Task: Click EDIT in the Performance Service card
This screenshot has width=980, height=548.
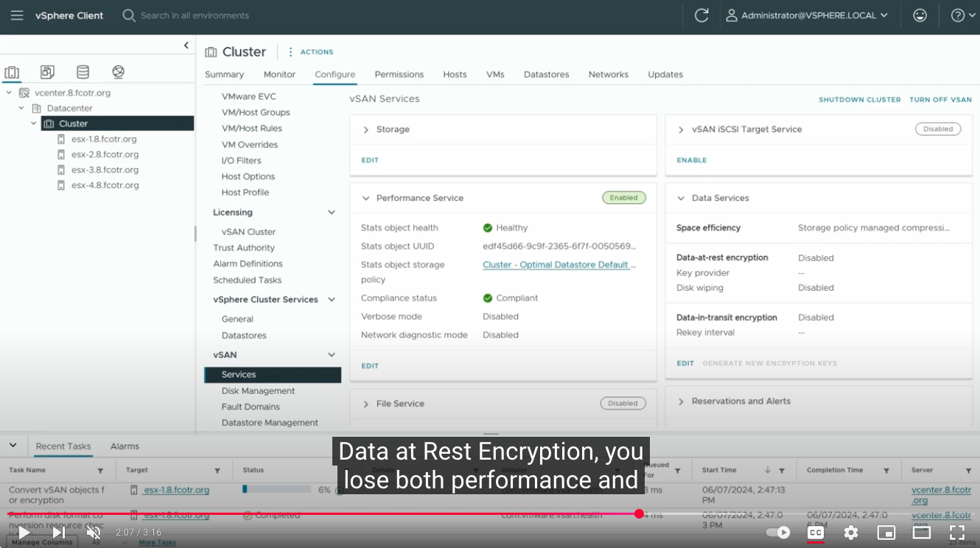Action: (370, 365)
